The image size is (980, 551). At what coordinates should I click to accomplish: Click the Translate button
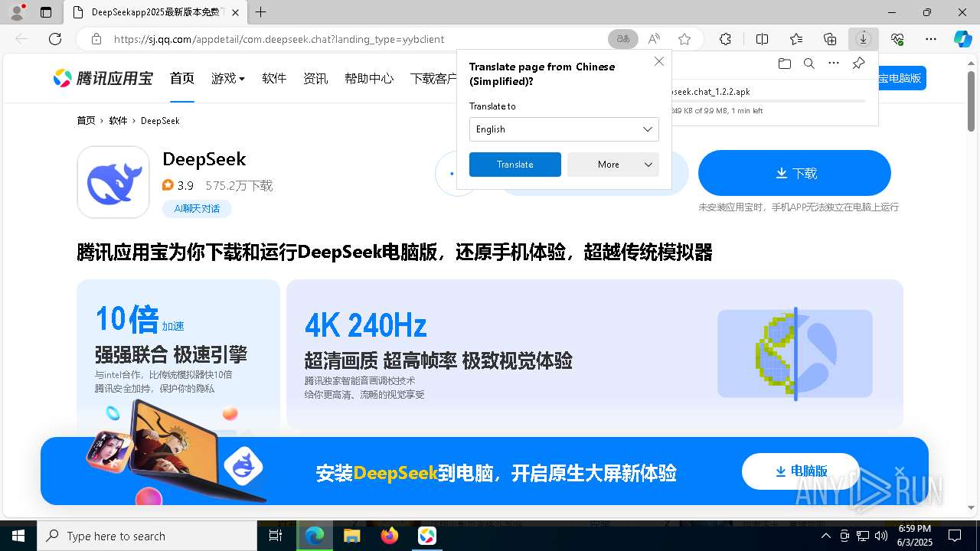tap(515, 165)
